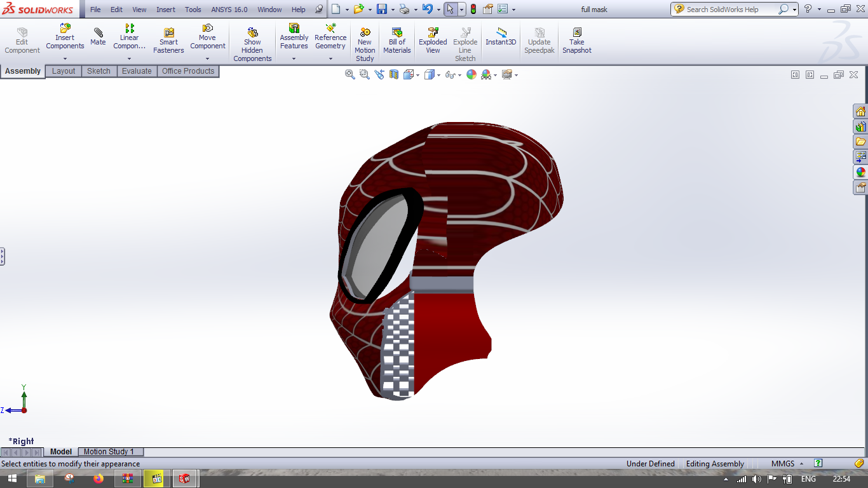Image resolution: width=868 pixels, height=488 pixels.
Task: Open SolidWorks Resources in task pane
Action: point(860,112)
